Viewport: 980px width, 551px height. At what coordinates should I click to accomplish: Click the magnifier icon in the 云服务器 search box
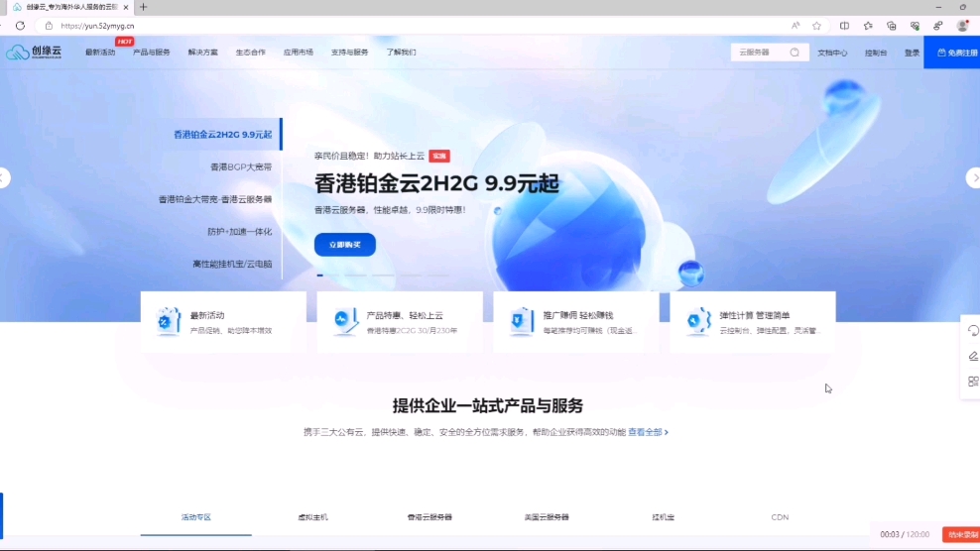pyautogui.click(x=795, y=53)
